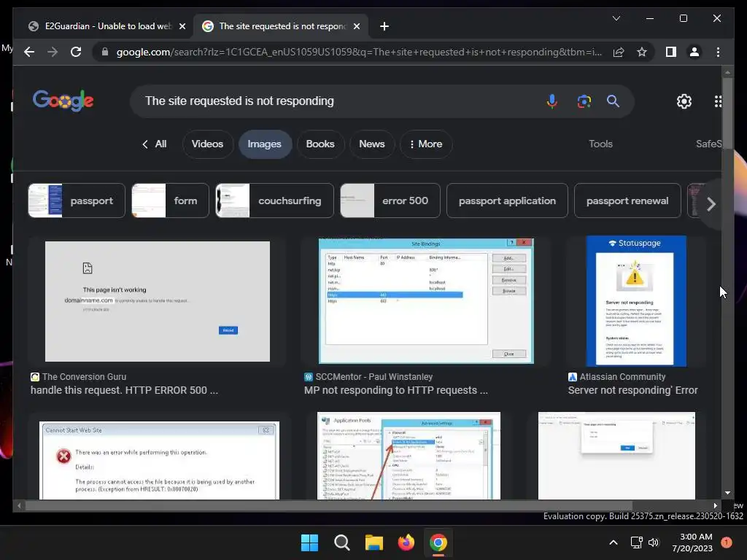Open Windows taskbar search
The height and width of the screenshot is (560, 747).
point(341,542)
